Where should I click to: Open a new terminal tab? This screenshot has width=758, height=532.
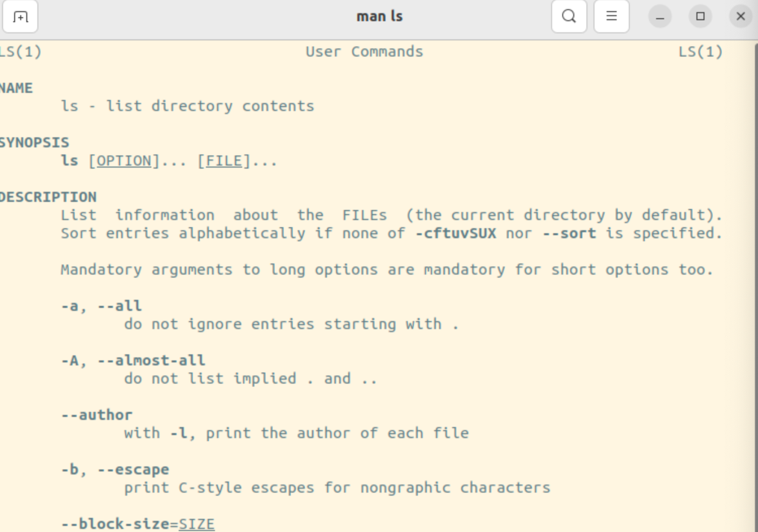20,17
